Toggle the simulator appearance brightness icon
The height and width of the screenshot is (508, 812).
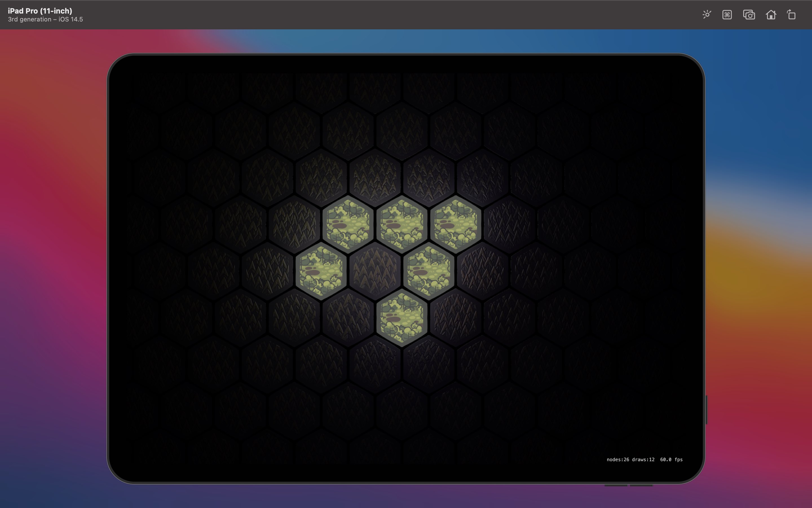pos(707,14)
